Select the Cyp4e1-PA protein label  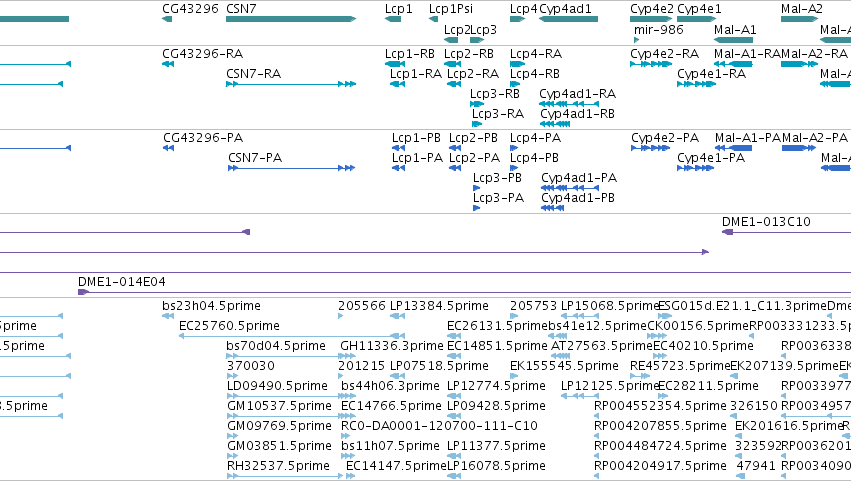(711, 158)
